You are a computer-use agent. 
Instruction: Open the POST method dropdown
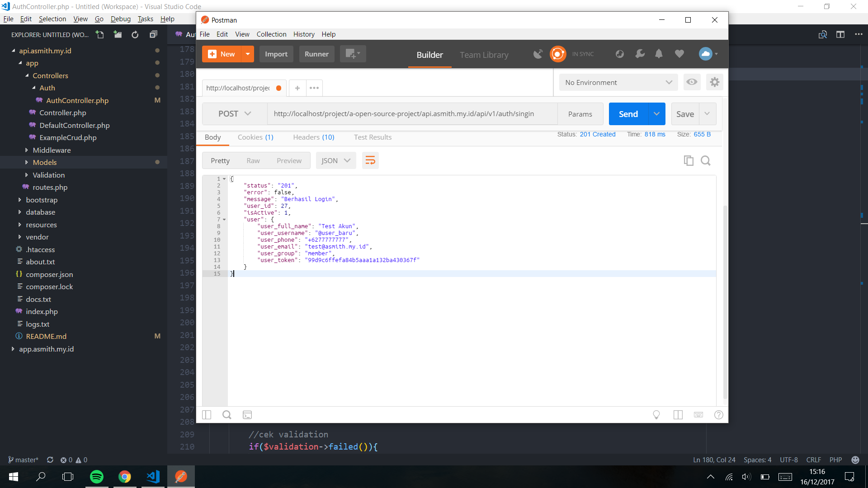[235, 114]
